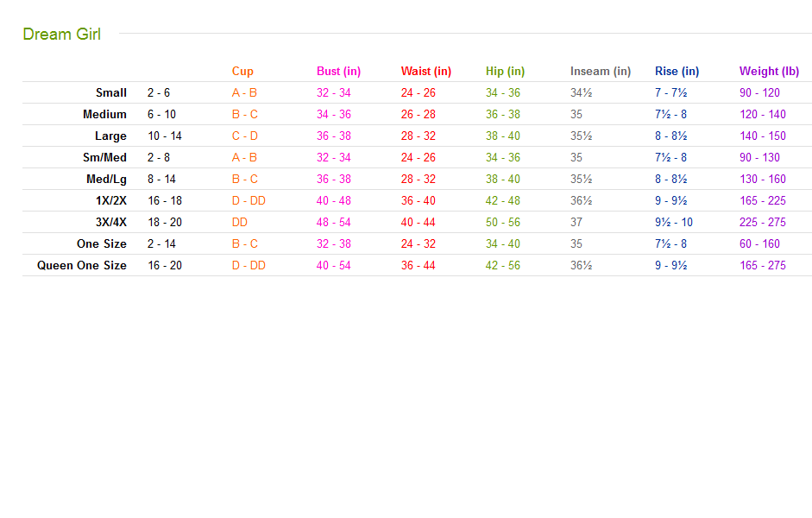This screenshot has height=518, width=812.
Task: Click rise 8 - 8½ in Large row
Action: 671,136
